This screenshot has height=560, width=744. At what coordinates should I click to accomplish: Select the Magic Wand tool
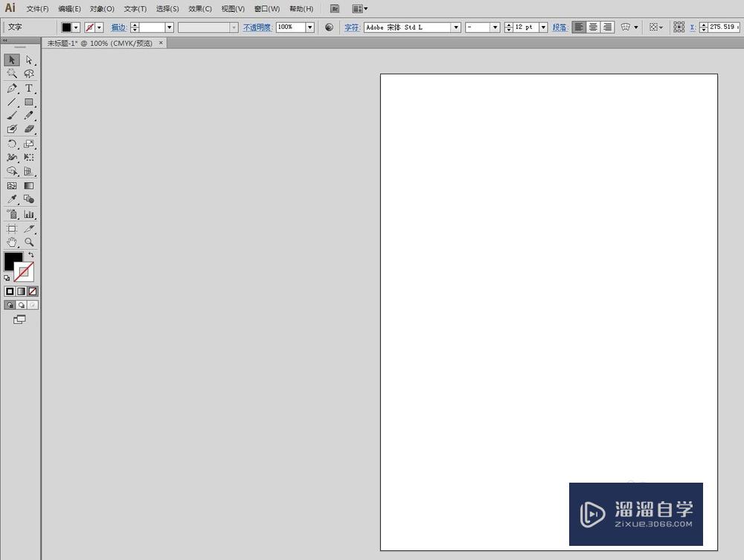point(12,74)
